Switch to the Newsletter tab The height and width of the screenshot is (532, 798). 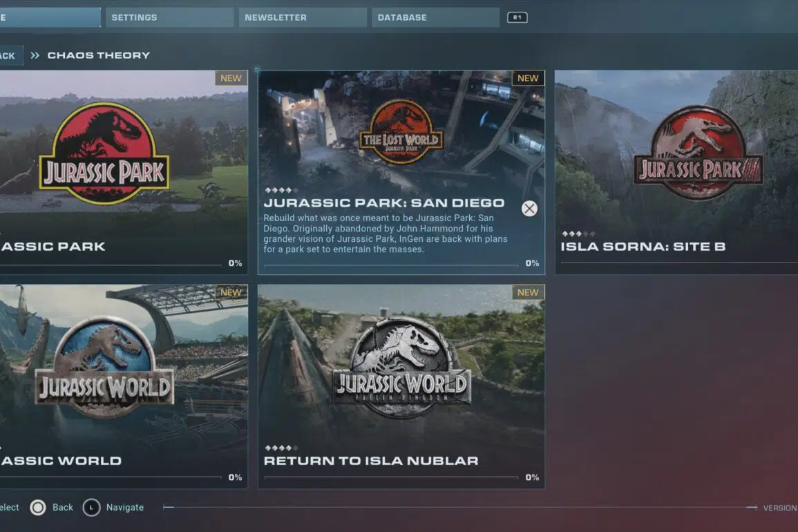(x=303, y=17)
